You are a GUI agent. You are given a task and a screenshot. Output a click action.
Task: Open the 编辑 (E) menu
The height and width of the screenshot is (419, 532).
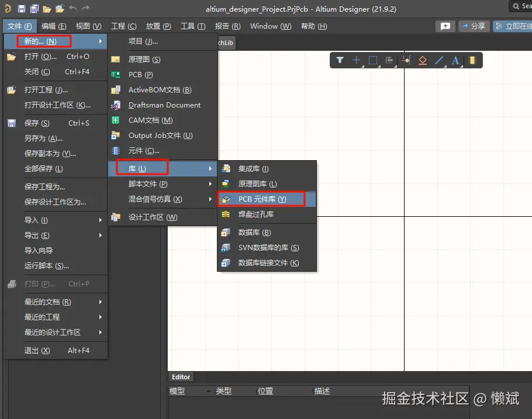(54, 26)
